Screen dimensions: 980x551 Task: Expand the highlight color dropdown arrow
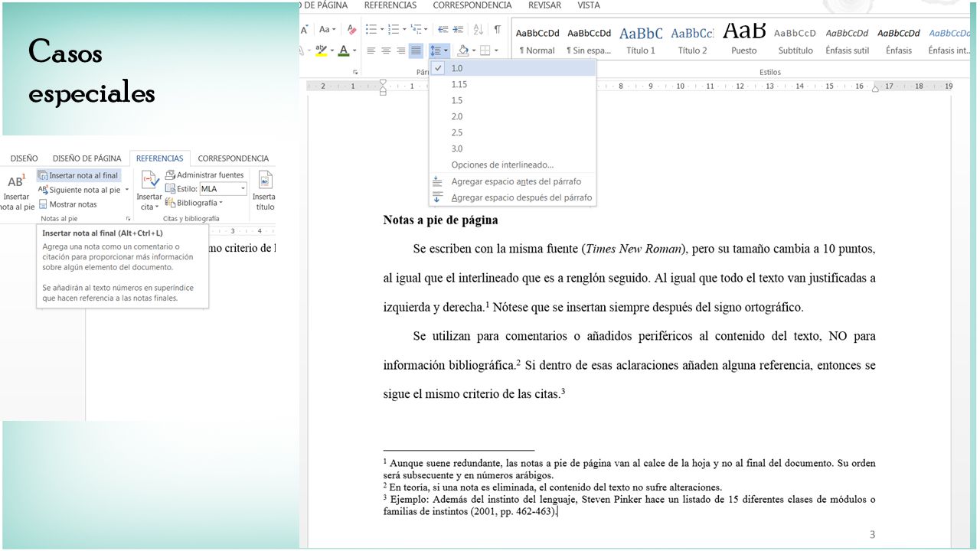332,51
